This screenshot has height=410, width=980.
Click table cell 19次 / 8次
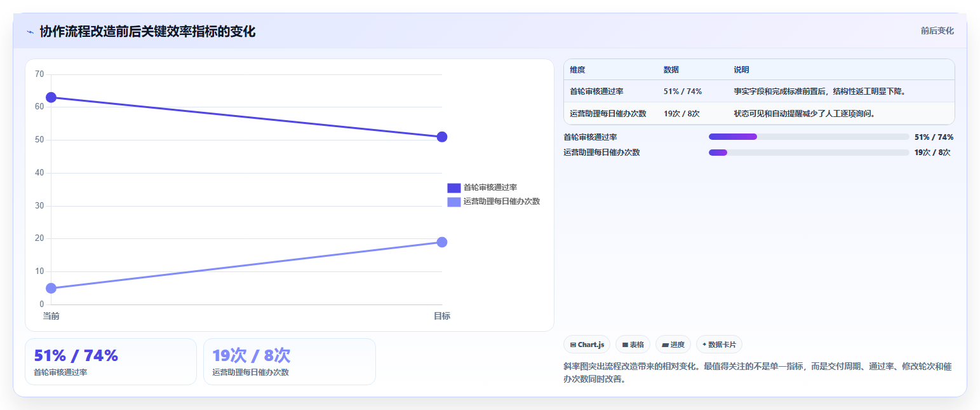(681, 113)
